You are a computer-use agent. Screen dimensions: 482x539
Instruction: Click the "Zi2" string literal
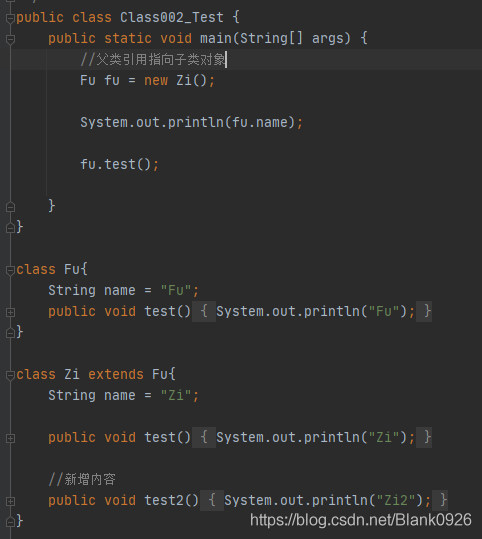point(395,500)
